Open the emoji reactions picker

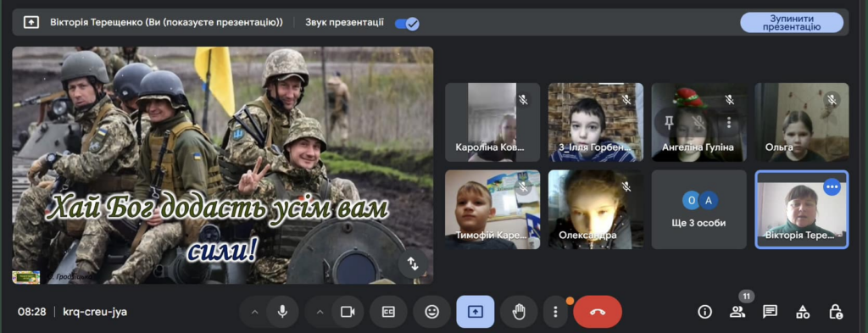coord(431,312)
